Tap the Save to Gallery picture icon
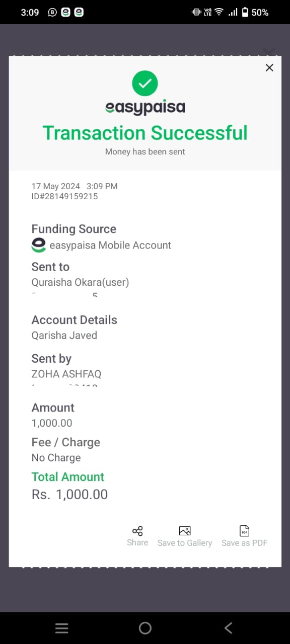Viewport: 290px width, 644px height. [185, 531]
